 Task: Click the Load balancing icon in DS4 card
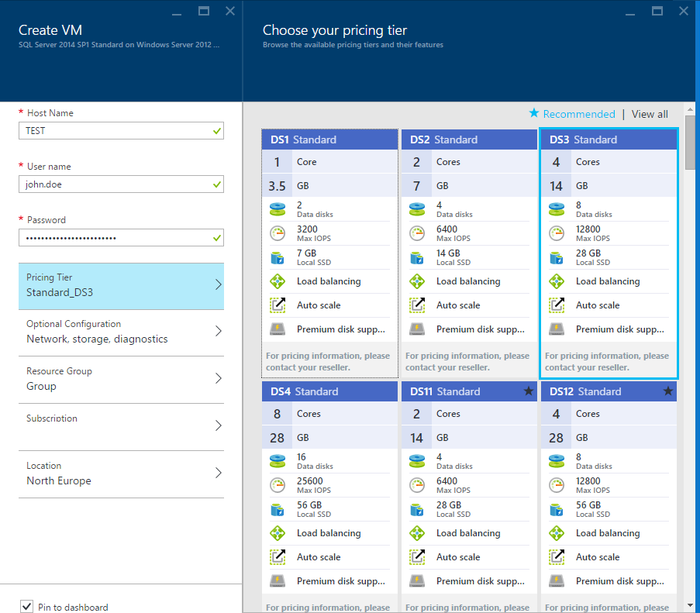[x=278, y=533]
